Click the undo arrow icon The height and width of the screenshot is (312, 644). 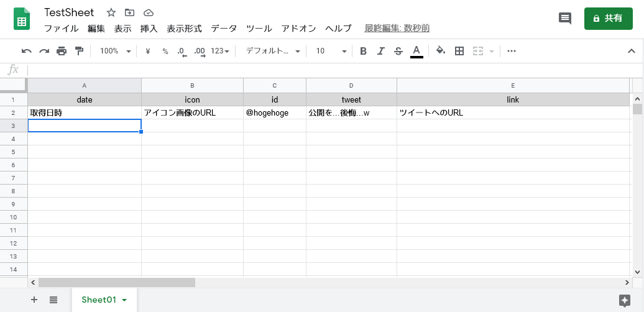click(x=27, y=52)
